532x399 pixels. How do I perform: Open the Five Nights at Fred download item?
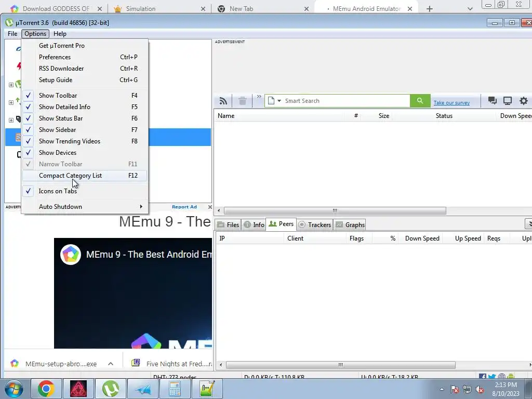pos(171,364)
